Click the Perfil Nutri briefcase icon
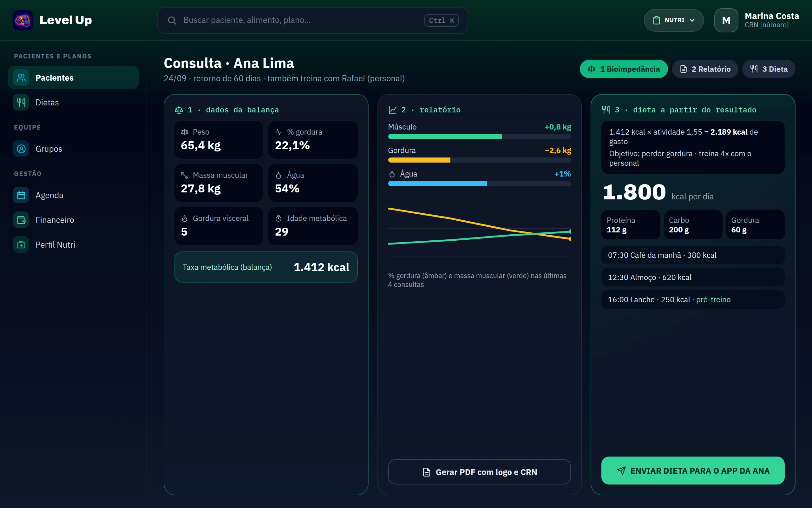This screenshot has height=508, width=812. click(x=21, y=245)
